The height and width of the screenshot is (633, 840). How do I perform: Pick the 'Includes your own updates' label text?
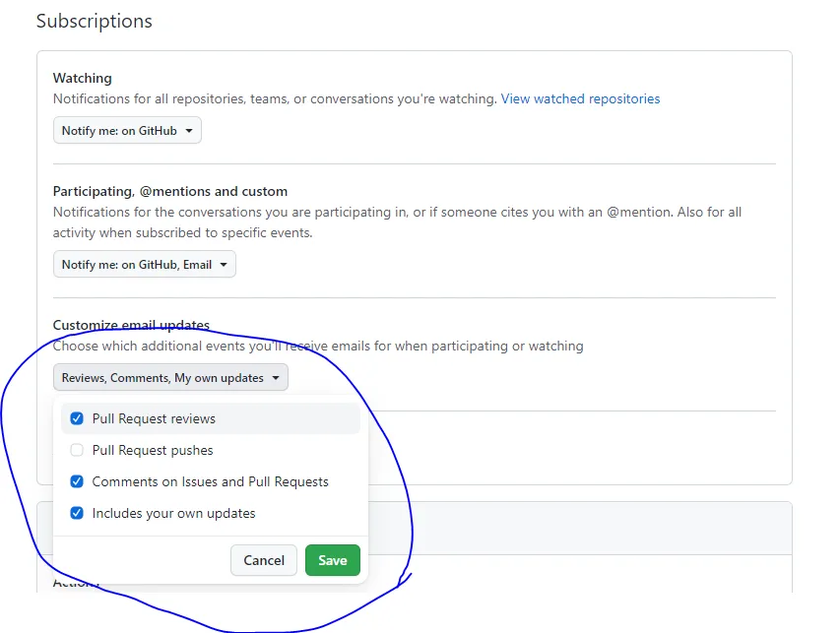(x=173, y=513)
